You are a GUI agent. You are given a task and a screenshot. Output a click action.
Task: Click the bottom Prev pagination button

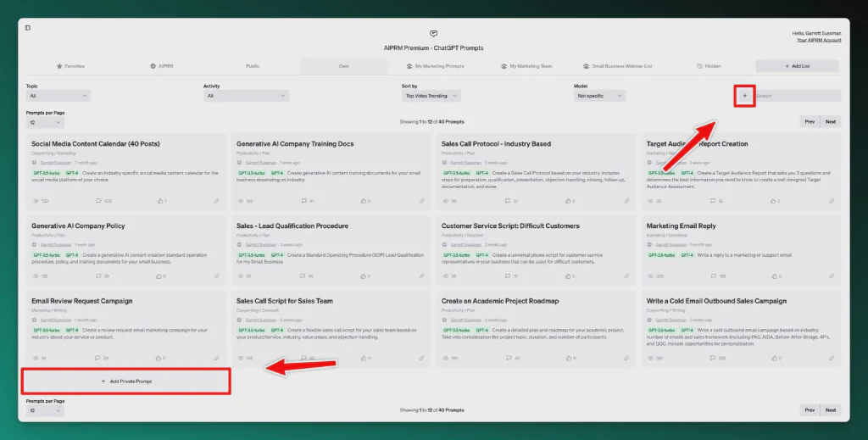[x=810, y=410]
